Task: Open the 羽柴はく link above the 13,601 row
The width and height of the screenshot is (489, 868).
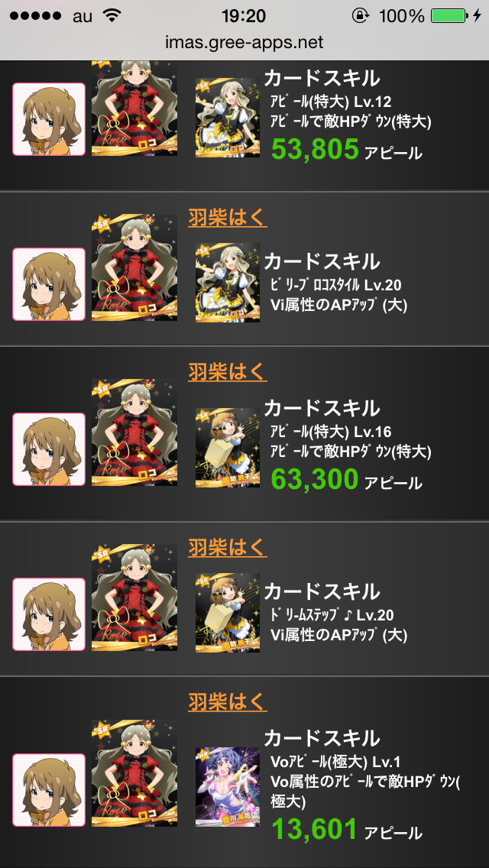Action: 228,702
